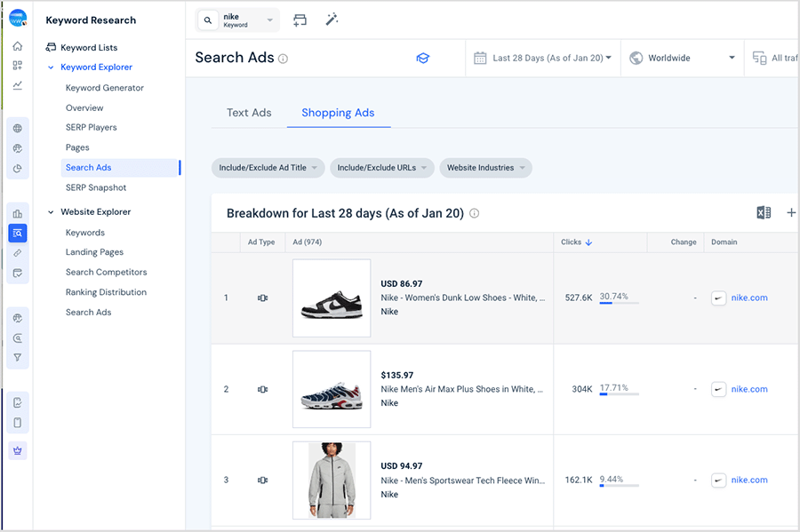Screen dimensions: 800x532
Task: Open Ranking Distribution in the sidebar
Action: pos(106,292)
